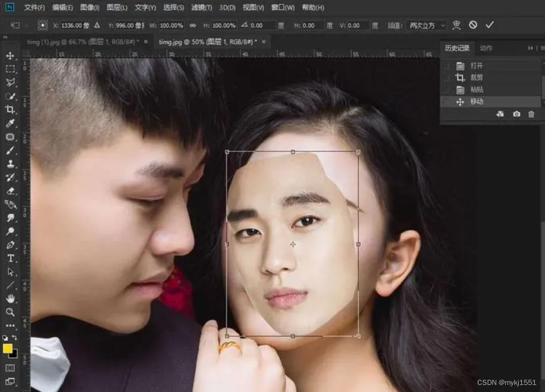The height and width of the screenshot is (392, 545).
Task: Open the 图像(I) menu
Action: (x=90, y=8)
